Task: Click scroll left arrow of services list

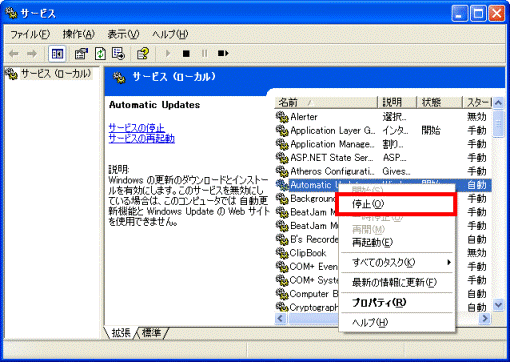Action: pyautogui.click(x=281, y=318)
